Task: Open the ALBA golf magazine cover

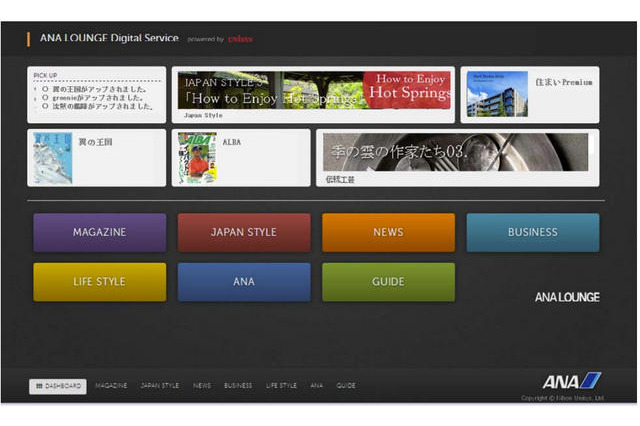Action: coord(197,157)
